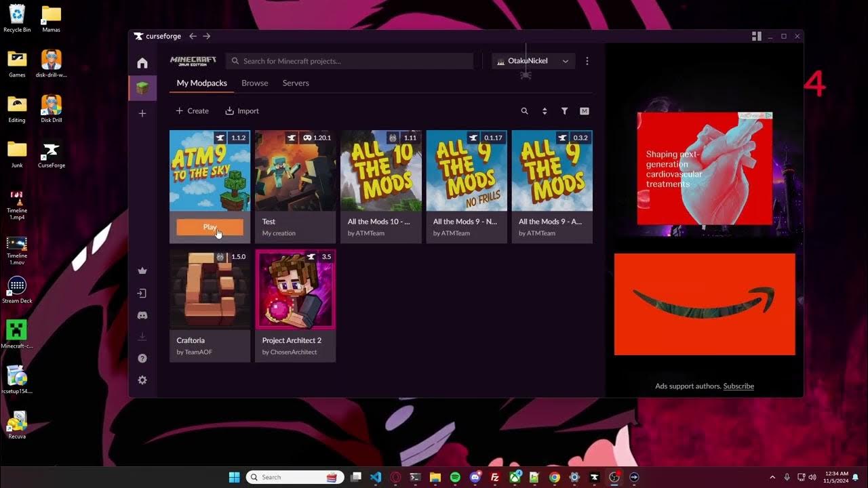Open the three-dot more options menu
Viewport: 868px width, 488px height.
pos(587,61)
